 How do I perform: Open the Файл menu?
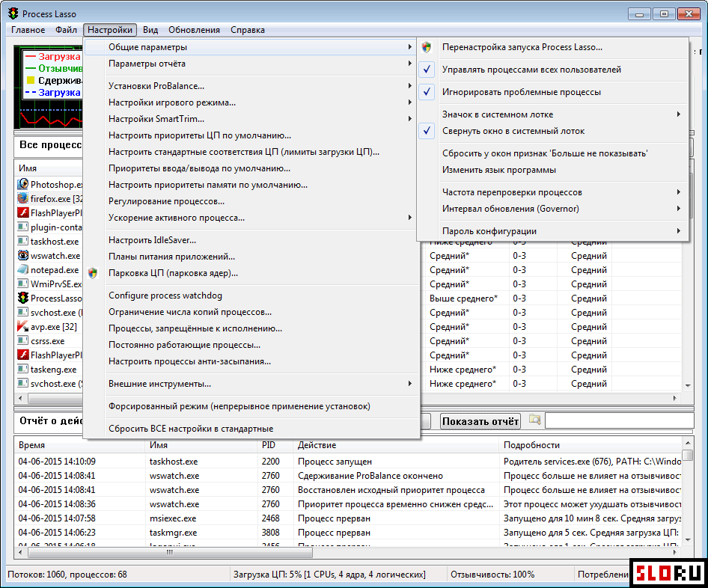coord(67,30)
